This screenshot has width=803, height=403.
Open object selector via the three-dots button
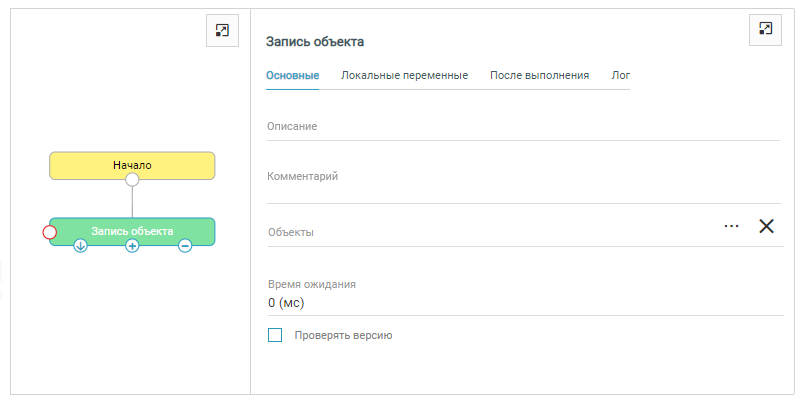point(731,226)
